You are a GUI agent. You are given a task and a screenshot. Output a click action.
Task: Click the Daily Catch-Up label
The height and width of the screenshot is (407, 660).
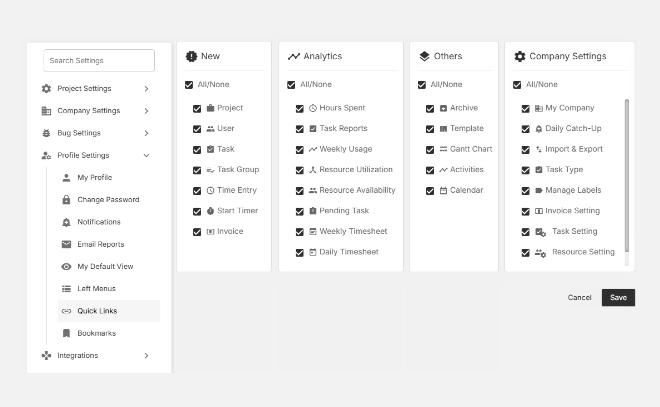coord(573,128)
